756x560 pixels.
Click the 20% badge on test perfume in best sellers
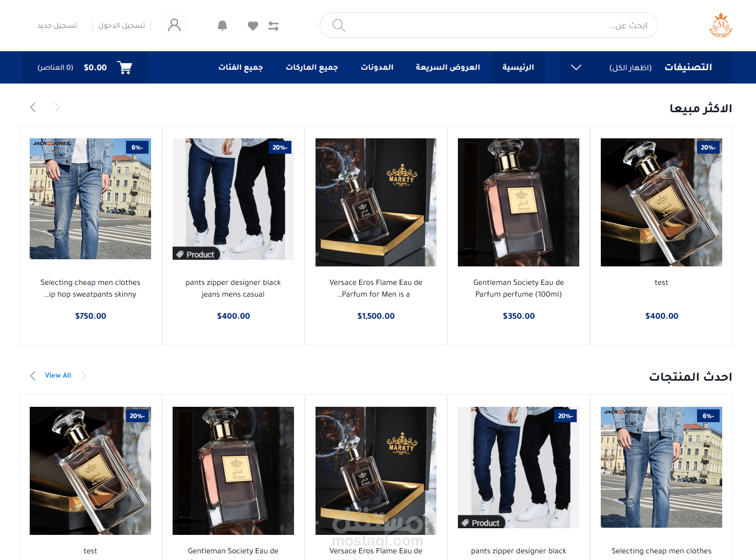coord(708,148)
